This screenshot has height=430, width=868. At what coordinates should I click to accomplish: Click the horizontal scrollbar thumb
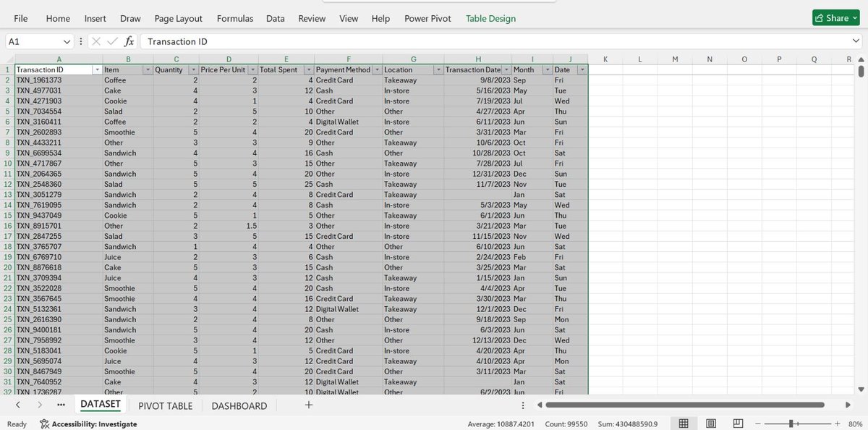(x=685, y=405)
